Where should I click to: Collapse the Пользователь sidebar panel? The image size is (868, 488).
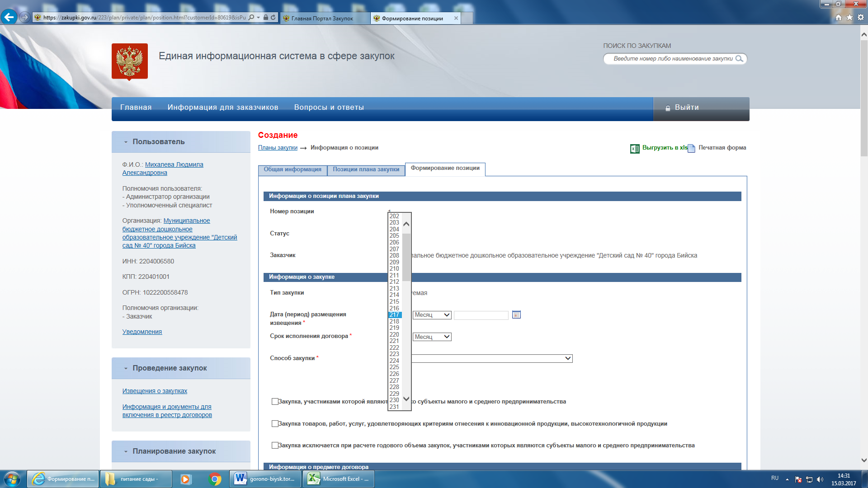point(126,142)
